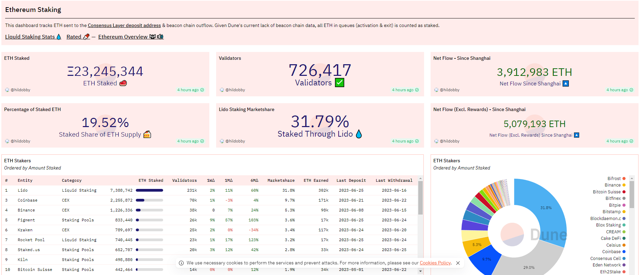The width and height of the screenshot is (644, 275).
Task: Click the water drop icon beside Liquid Staking Stats
Action: [58, 37]
